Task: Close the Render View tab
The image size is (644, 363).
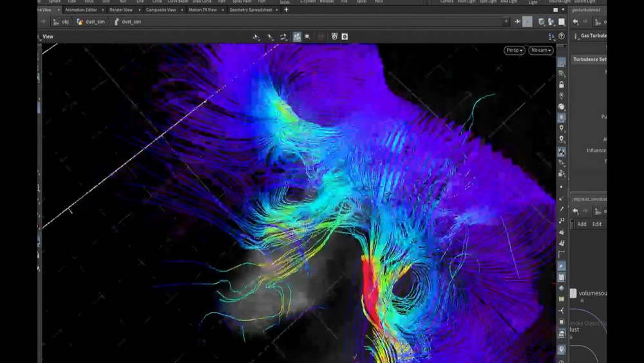Action: pos(139,10)
